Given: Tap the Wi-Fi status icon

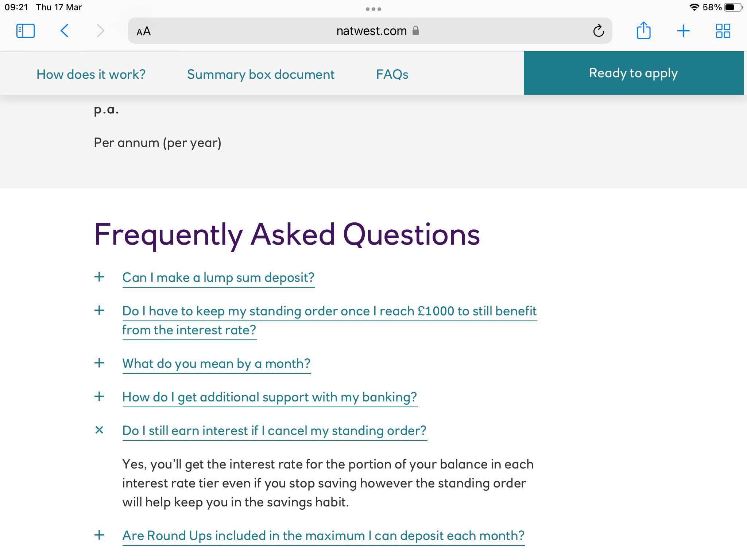Looking at the screenshot, I should click(x=694, y=7).
